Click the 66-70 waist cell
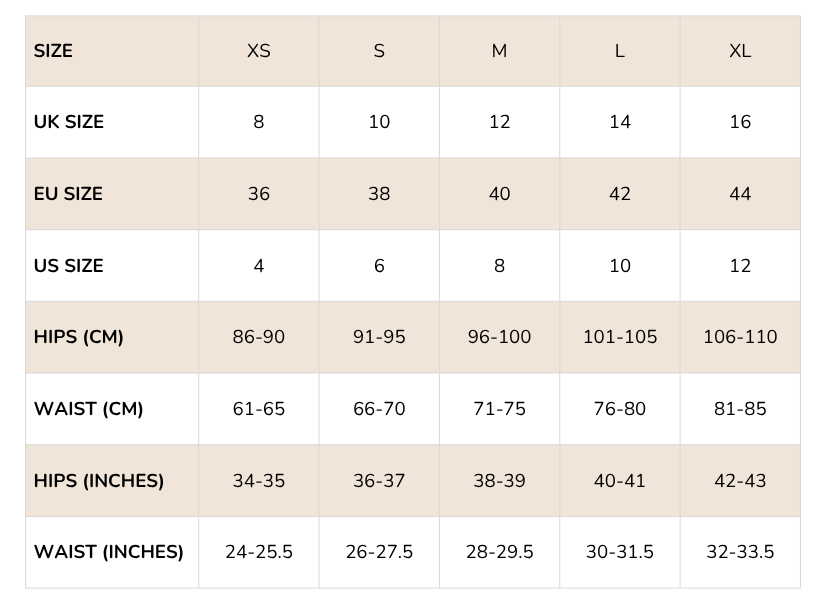 pyautogui.click(x=379, y=409)
